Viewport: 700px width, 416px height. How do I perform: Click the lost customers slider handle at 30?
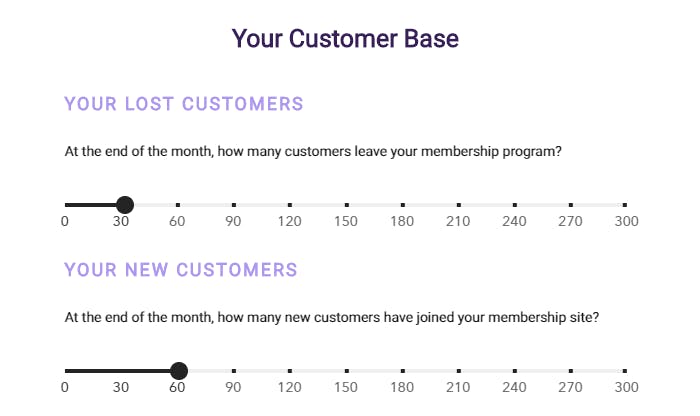[x=125, y=205]
